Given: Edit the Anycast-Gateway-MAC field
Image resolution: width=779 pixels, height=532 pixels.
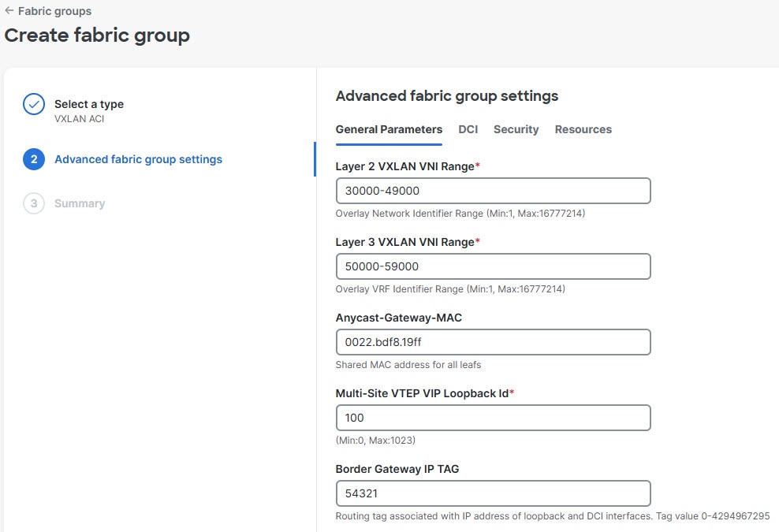Looking at the screenshot, I should click(493, 342).
